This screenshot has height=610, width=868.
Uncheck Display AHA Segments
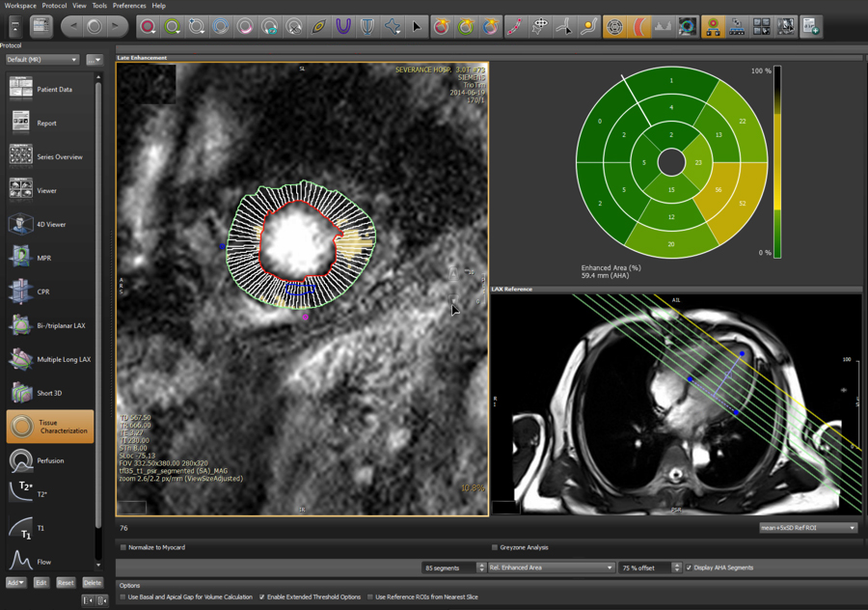pos(689,568)
